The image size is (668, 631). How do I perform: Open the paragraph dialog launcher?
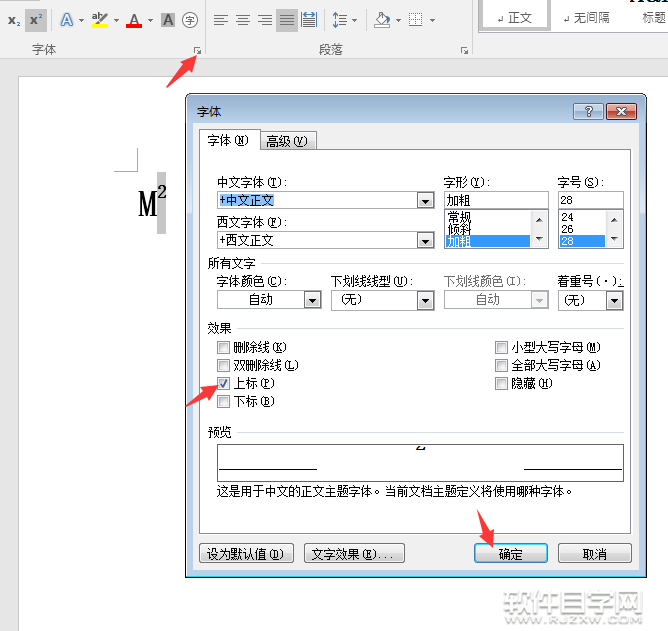point(464,51)
